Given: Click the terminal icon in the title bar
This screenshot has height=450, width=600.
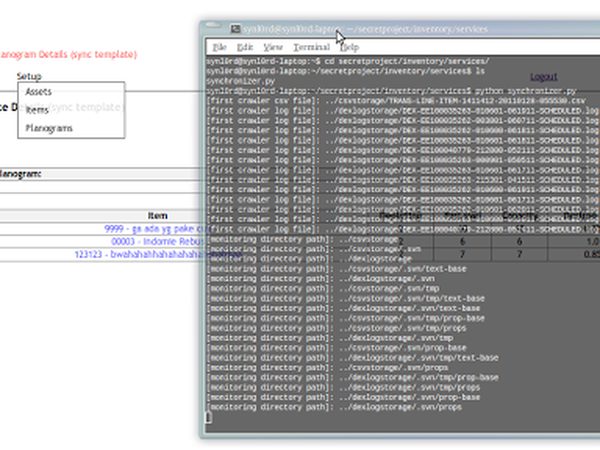Looking at the screenshot, I should point(235,29).
